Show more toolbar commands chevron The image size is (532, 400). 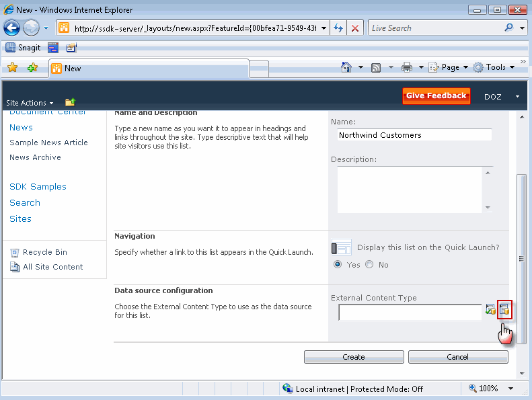point(523,61)
